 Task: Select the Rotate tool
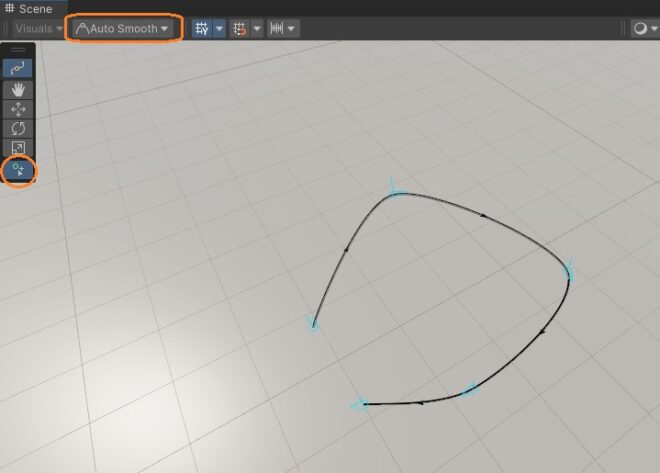tap(18, 128)
